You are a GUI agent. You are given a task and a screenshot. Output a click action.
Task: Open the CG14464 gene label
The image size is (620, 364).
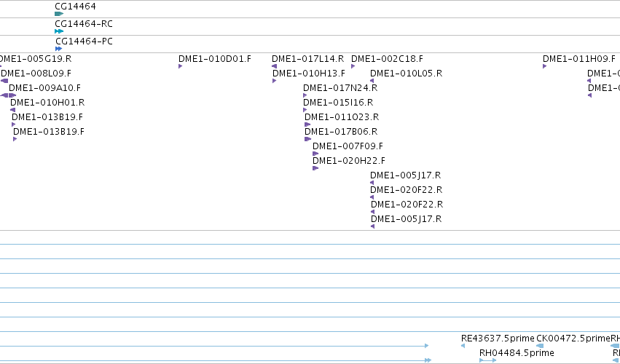75,7
